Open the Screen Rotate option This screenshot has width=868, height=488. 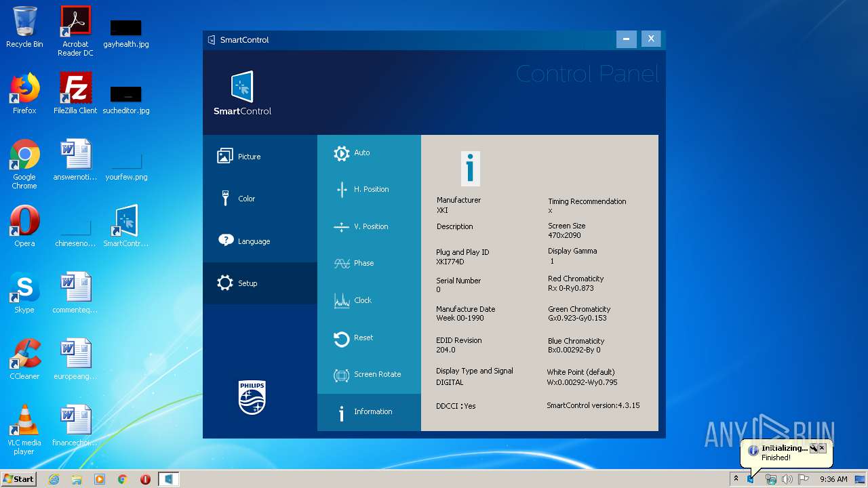click(x=369, y=375)
